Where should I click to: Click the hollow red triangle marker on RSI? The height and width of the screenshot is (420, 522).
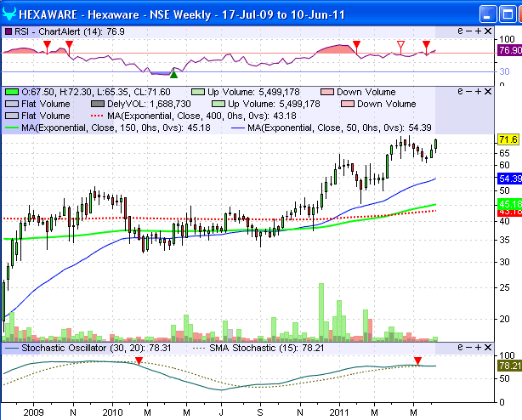pyautogui.click(x=401, y=45)
